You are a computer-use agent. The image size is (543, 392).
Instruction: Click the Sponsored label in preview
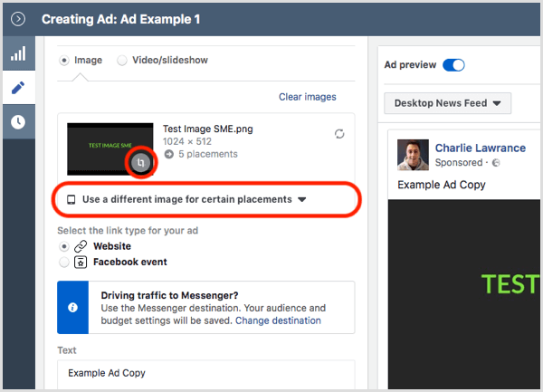pos(459,162)
